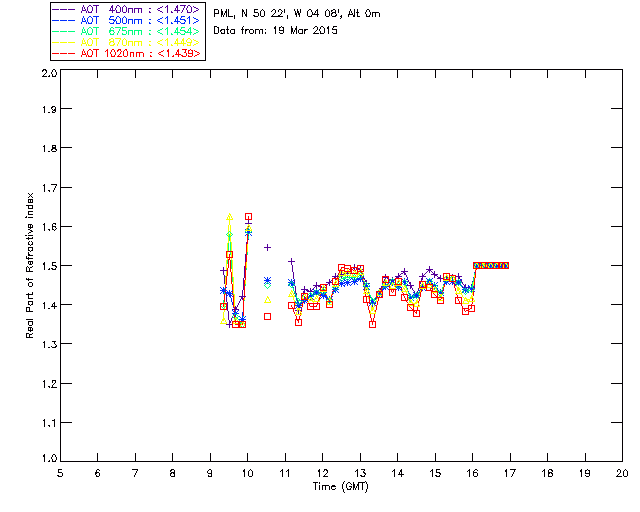Click the y-axis tick label 1.8
640x512 pixels.
coord(49,148)
